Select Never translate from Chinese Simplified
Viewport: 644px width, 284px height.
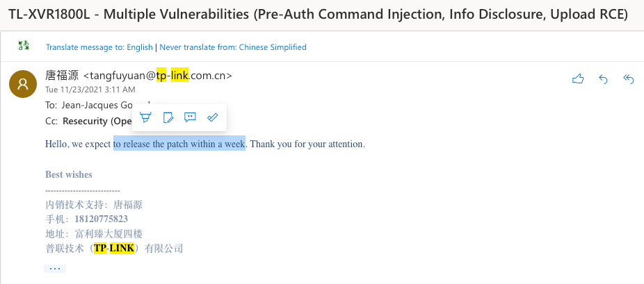click(234, 47)
